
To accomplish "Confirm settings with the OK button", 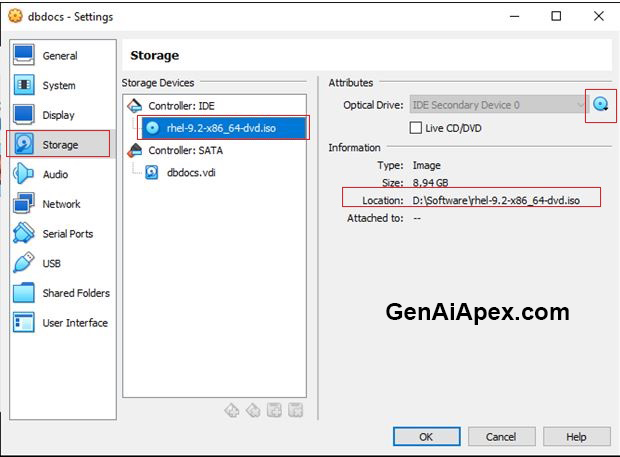I will coord(427,436).
